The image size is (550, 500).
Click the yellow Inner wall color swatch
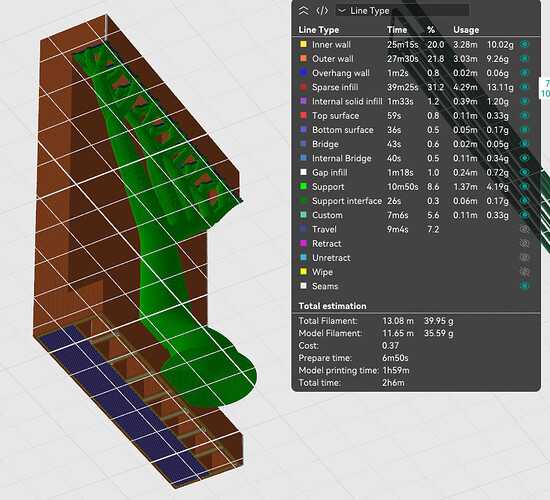pyautogui.click(x=303, y=44)
